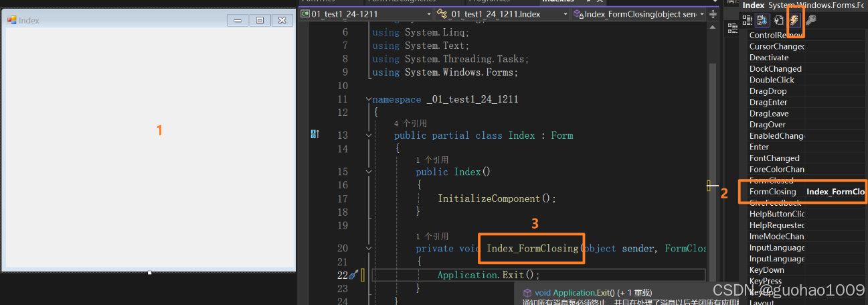This screenshot has width=868, height=305.
Task: Click the Index form title bar icon
Action: 11,20
